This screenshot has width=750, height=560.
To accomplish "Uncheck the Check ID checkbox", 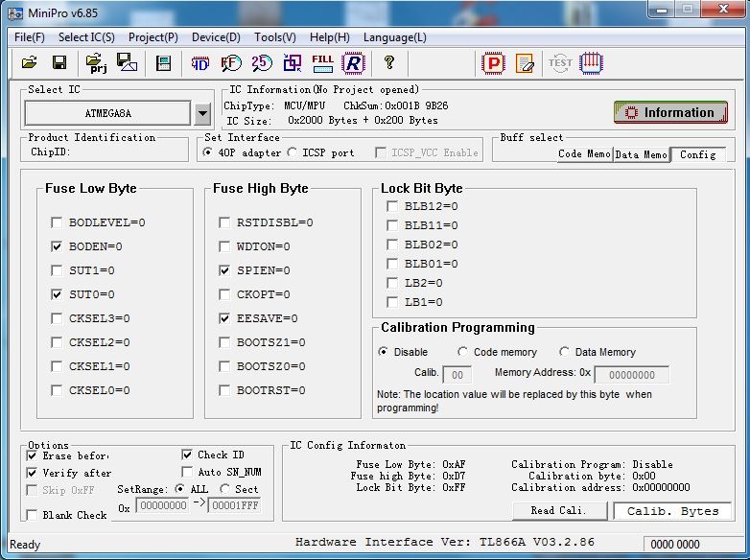I will pos(187,455).
